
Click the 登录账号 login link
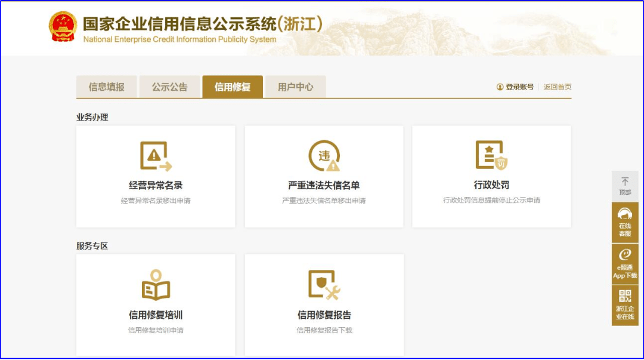pos(518,86)
